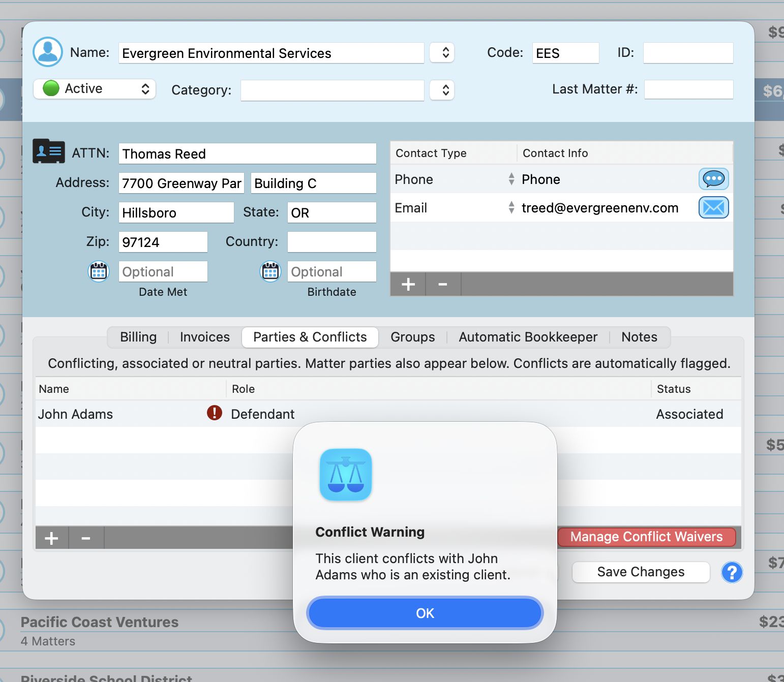Screen dimensions: 784x682
Task: Click the scales icon in the Conflict Warning dialog
Action: 345,475
